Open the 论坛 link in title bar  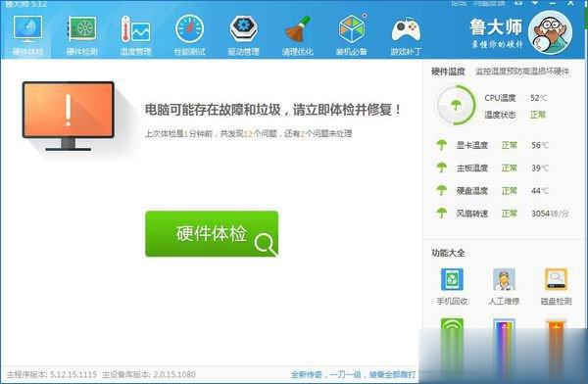(459, 4)
